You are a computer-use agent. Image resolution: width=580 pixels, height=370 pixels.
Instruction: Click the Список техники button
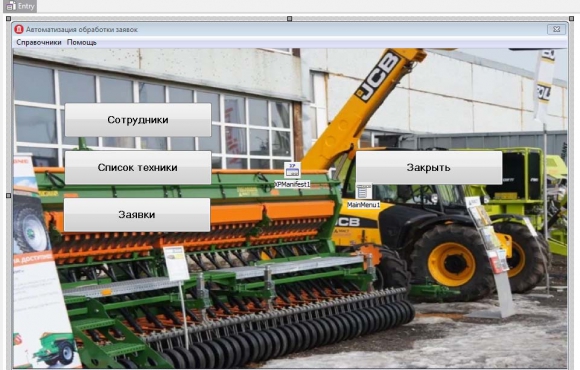138,168
